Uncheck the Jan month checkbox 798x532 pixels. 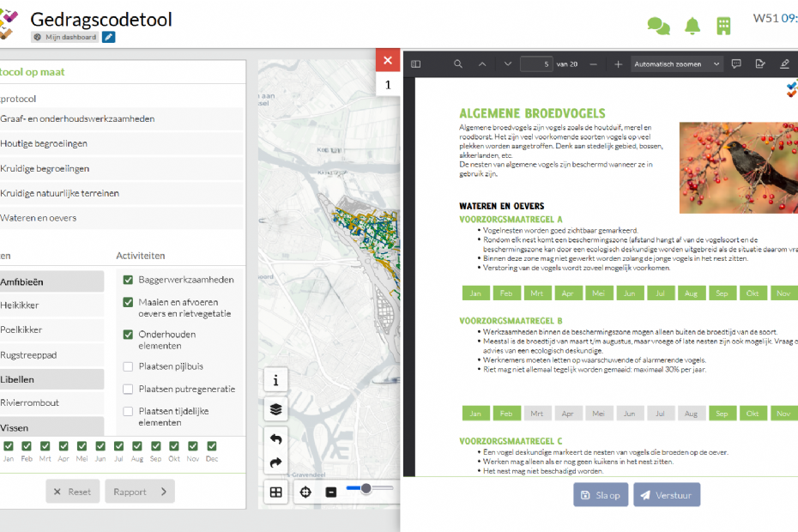click(x=8, y=446)
